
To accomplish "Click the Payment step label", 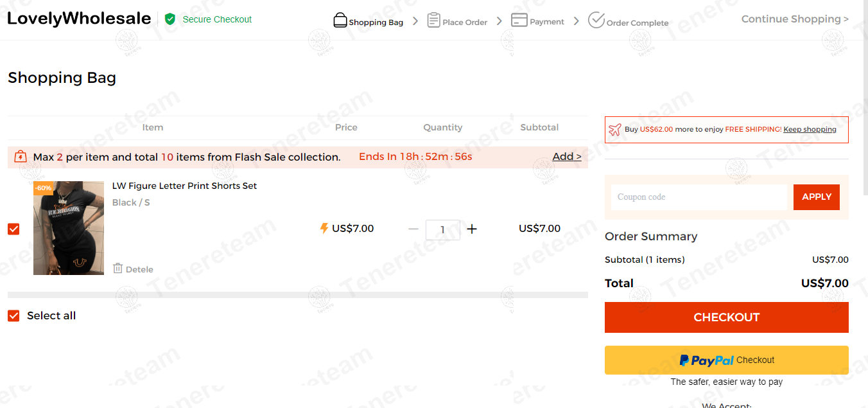I will click(547, 22).
